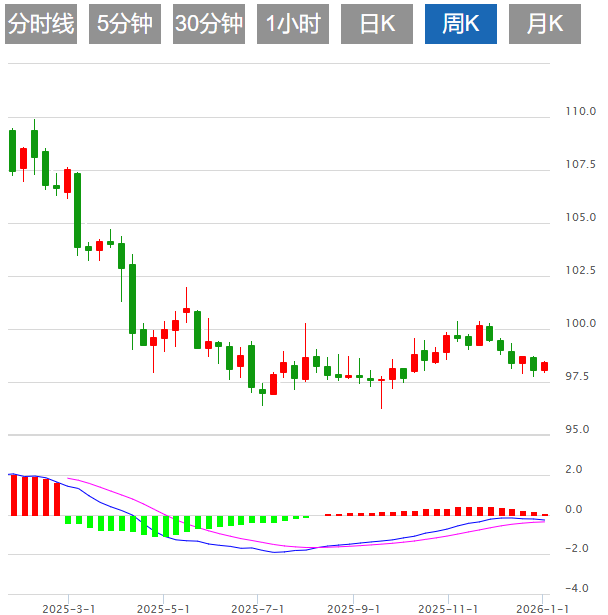Click the 2.0 MACD axis label

[574, 469]
